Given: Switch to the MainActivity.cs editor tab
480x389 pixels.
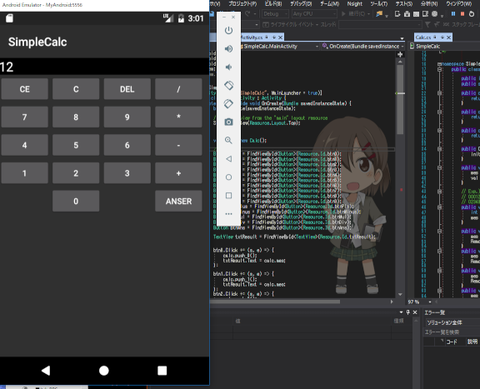Looking at the screenshot, I should (252, 37).
